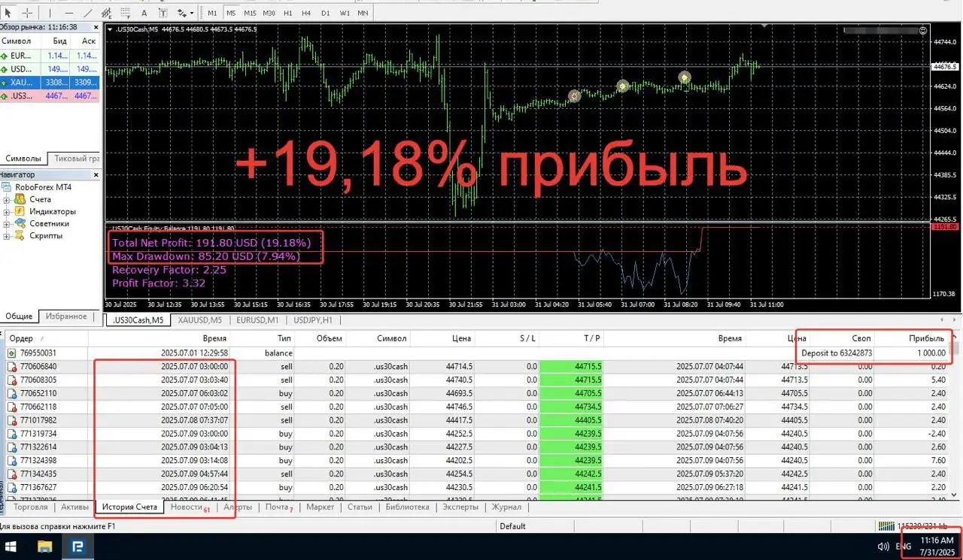Image resolution: width=963 pixels, height=560 pixels.
Task: Open the Новости terminal tab
Action: (x=186, y=507)
